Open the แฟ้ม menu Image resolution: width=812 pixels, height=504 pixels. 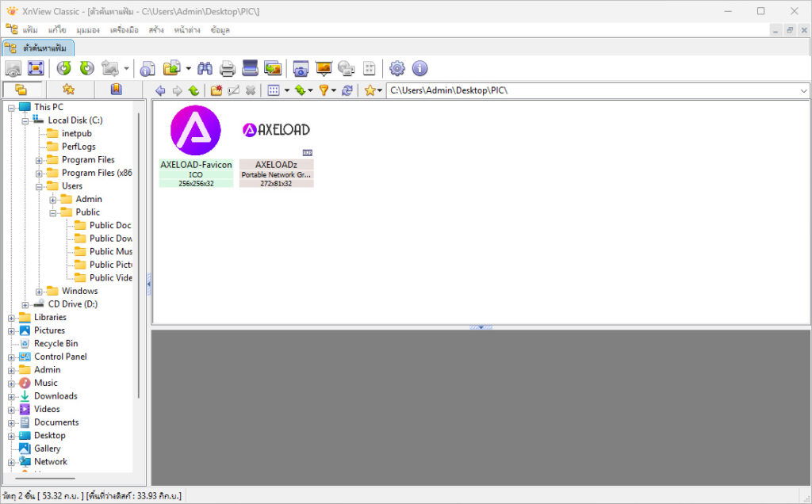pos(30,30)
